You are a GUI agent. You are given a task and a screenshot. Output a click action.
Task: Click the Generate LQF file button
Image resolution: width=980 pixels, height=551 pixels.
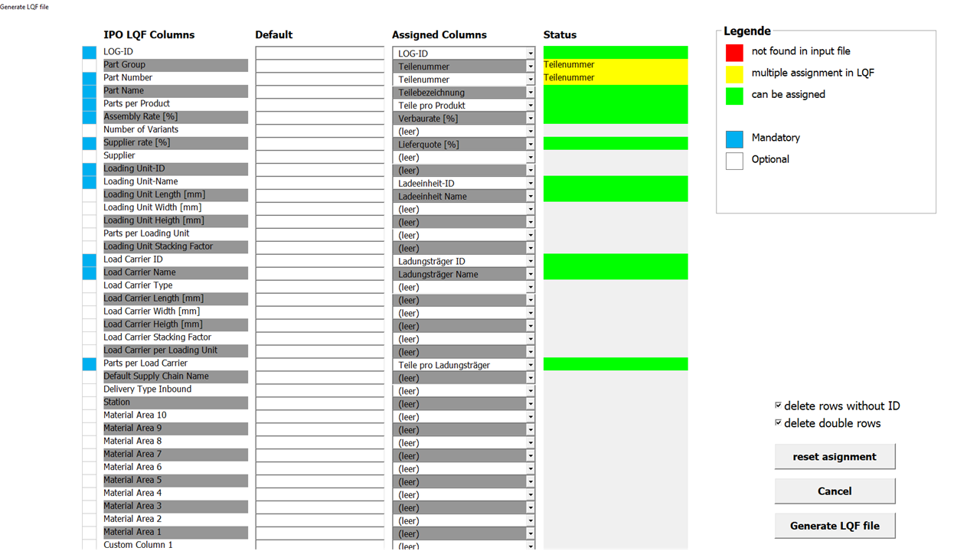coord(835,526)
